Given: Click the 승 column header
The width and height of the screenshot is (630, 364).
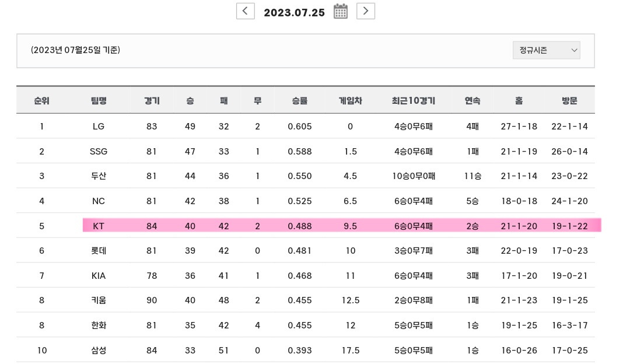Looking at the screenshot, I should 190,100.
